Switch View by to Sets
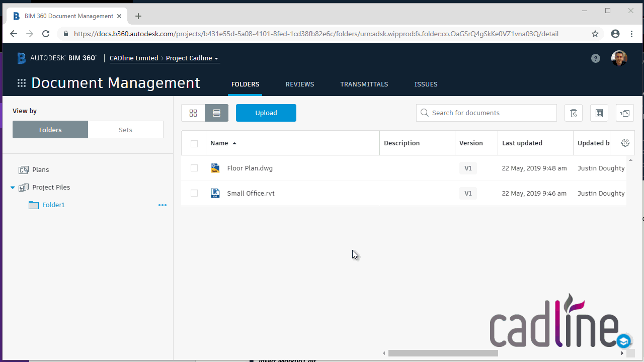Viewport: 644px width, 362px height. tap(125, 130)
